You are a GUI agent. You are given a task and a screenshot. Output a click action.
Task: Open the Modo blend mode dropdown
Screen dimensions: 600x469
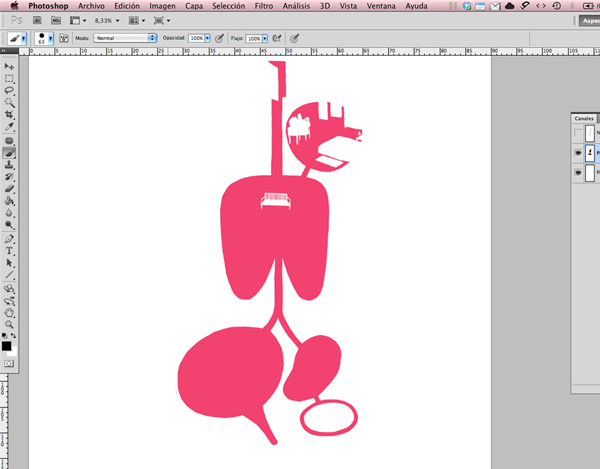pos(124,38)
